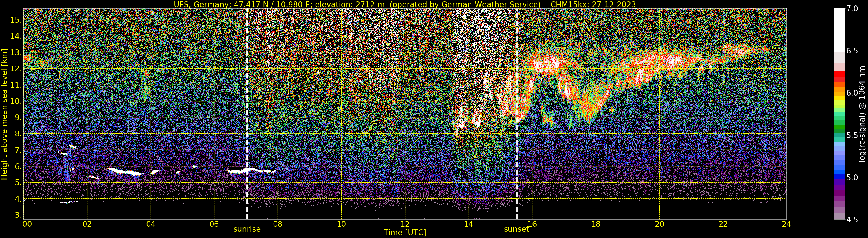The image size is (868, 238).
Task: Click the red section of the colorbar
Action: [839, 77]
